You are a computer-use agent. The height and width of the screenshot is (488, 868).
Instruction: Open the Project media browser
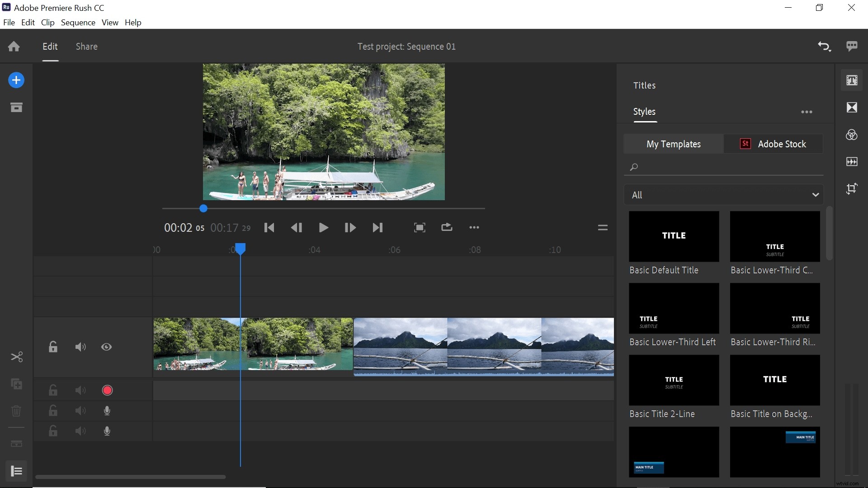(x=16, y=107)
